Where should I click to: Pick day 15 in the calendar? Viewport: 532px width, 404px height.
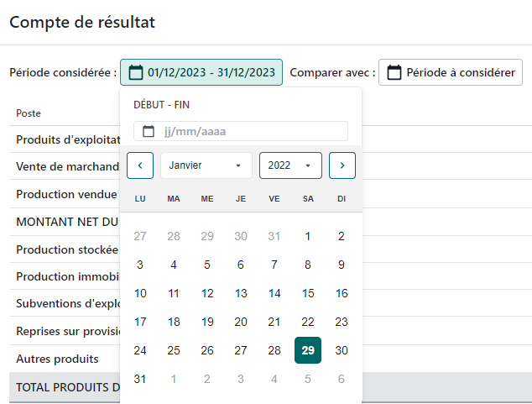[x=308, y=293]
